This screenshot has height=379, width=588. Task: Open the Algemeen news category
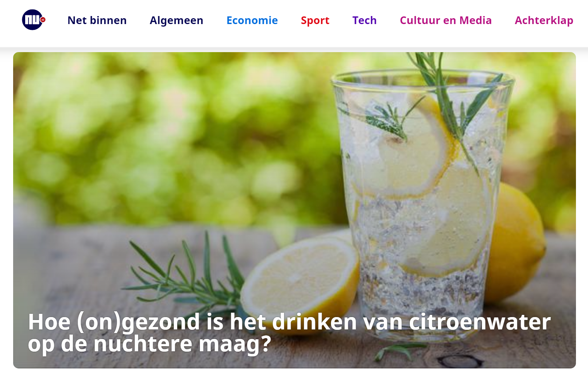177,21
